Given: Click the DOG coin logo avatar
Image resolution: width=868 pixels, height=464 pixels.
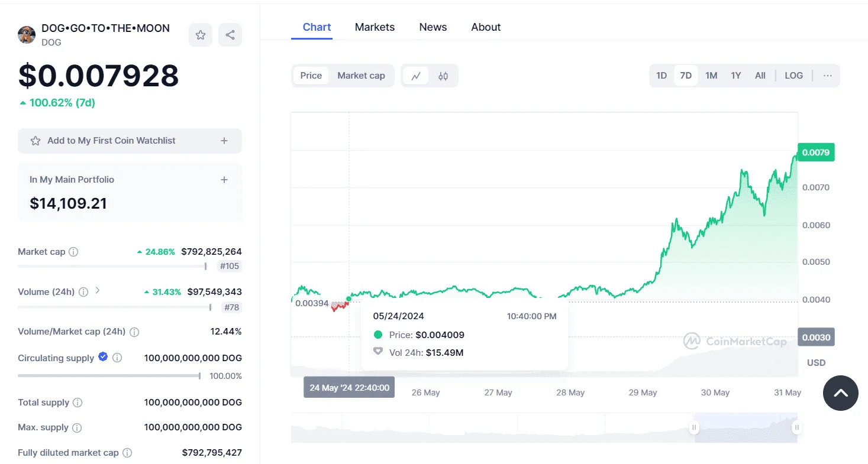Looking at the screenshot, I should pyautogui.click(x=27, y=35).
